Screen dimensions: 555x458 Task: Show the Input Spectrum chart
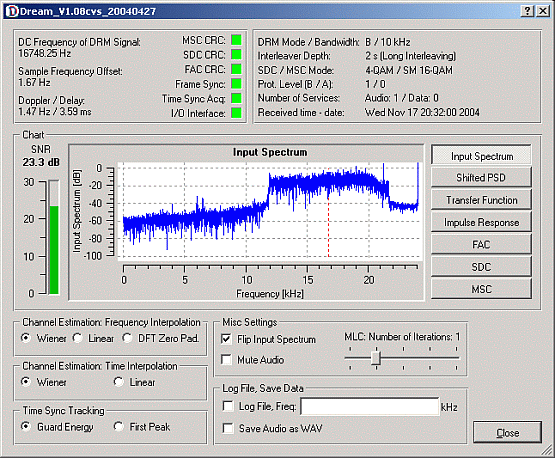(x=481, y=156)
